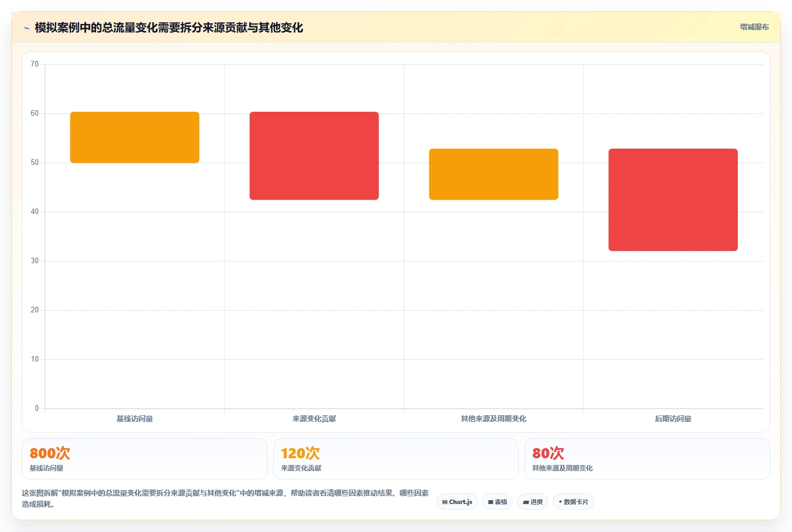Click the 120次 data card
The width and height of the screenshot is (792, 532).
tap(396, 459)
